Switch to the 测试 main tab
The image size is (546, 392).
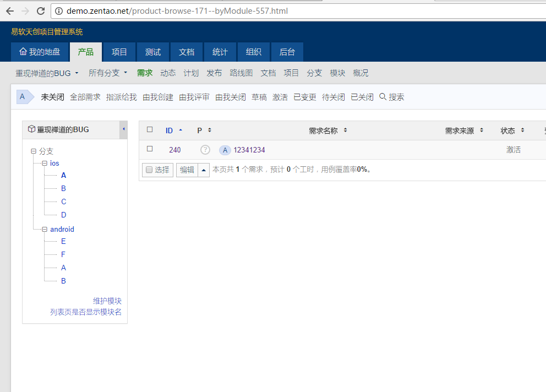point(153,52)
